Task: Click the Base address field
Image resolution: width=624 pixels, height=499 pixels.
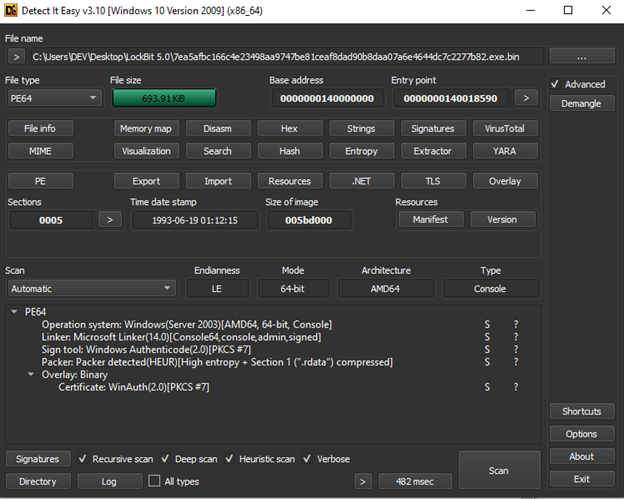Action: point(327,98)
